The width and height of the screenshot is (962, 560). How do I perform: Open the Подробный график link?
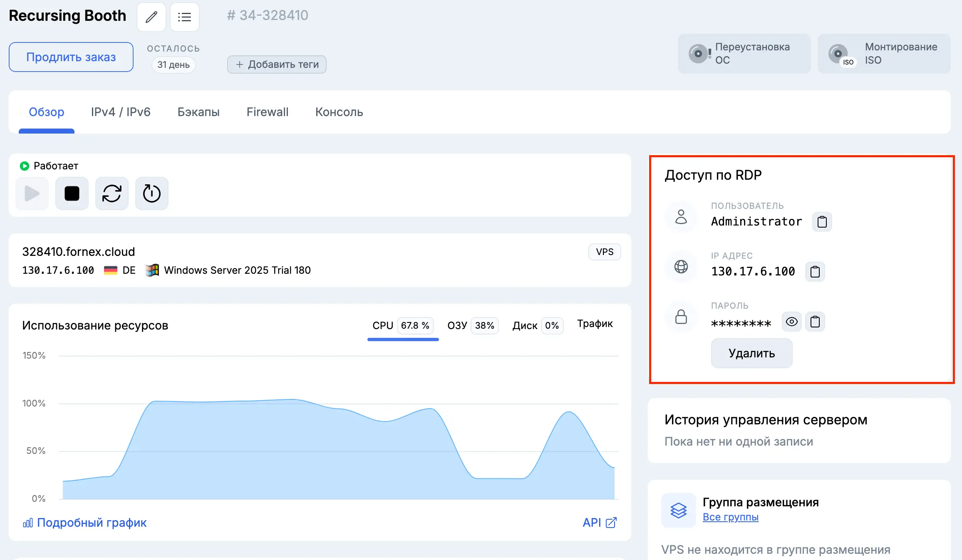click(x=85, y=523)
